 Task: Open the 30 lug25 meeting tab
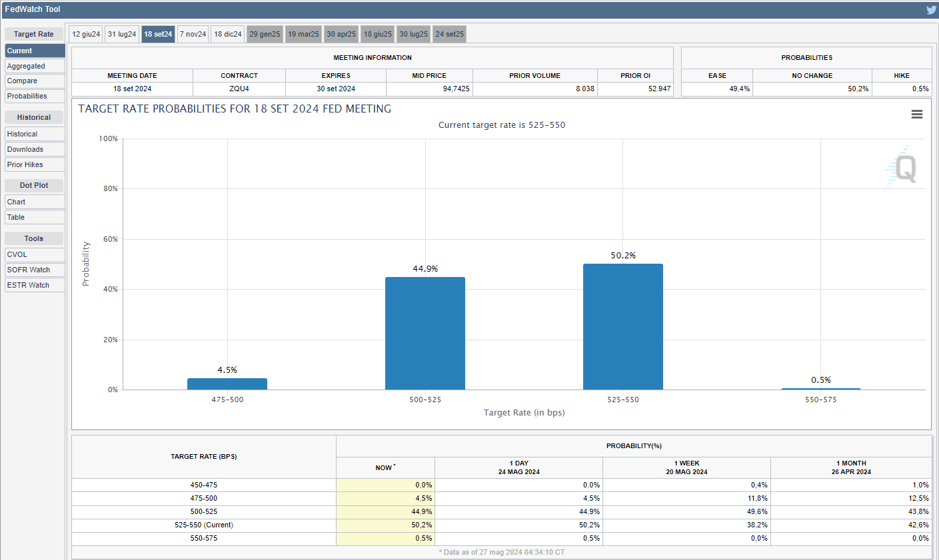coord(414,34)
